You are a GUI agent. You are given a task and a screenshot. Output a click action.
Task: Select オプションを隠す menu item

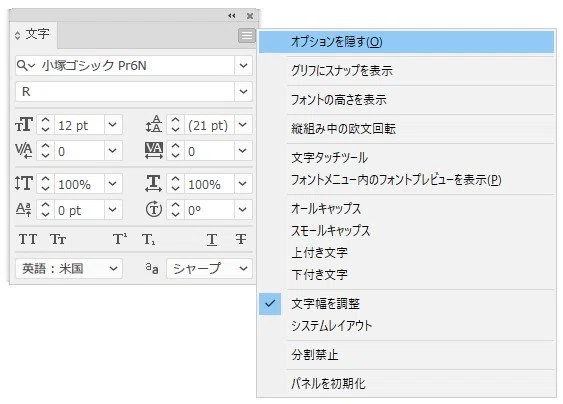click(407, 42)
